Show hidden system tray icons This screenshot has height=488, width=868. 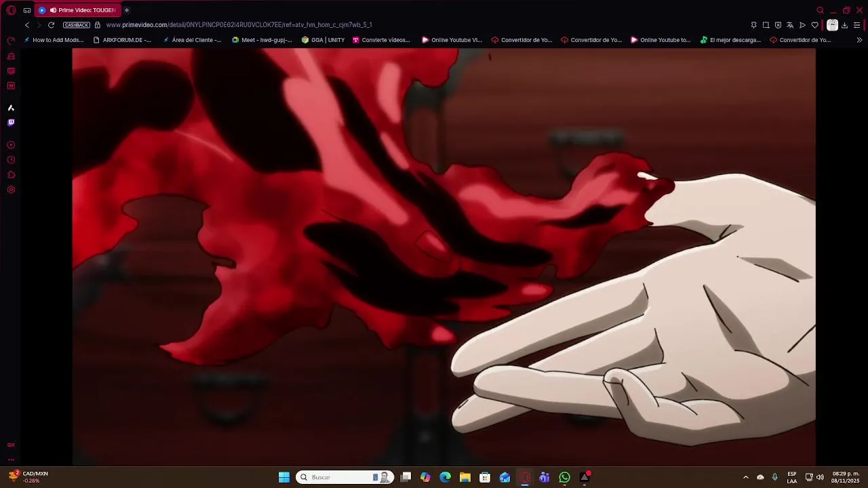[x=745, y=477]
